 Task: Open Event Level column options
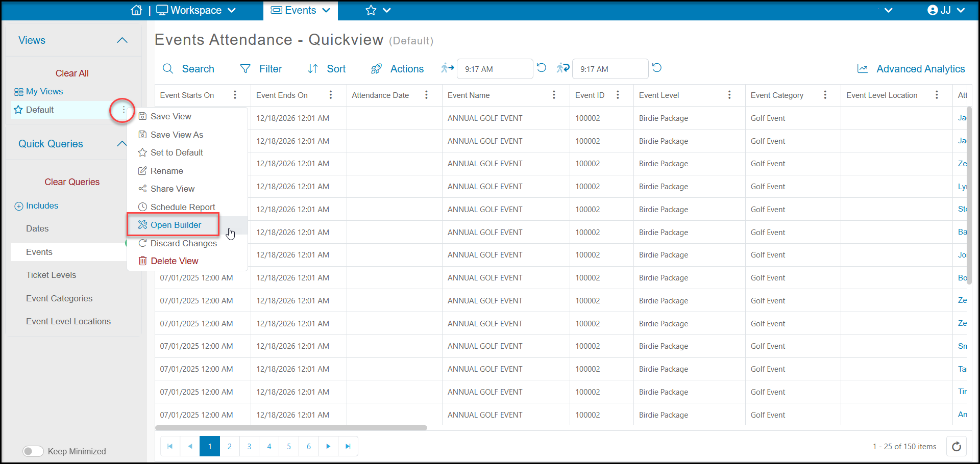coord(729,95)
